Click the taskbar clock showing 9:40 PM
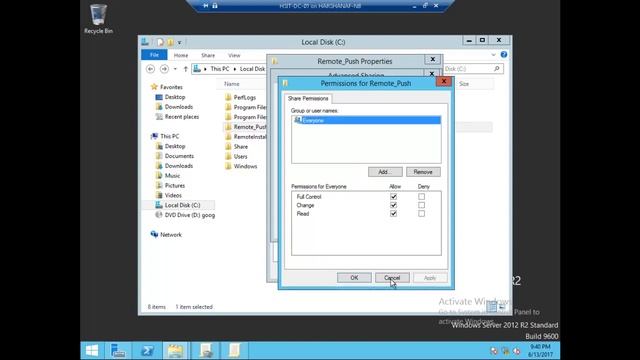This screenshot has width=640, height=360. (x=540, y=351)
